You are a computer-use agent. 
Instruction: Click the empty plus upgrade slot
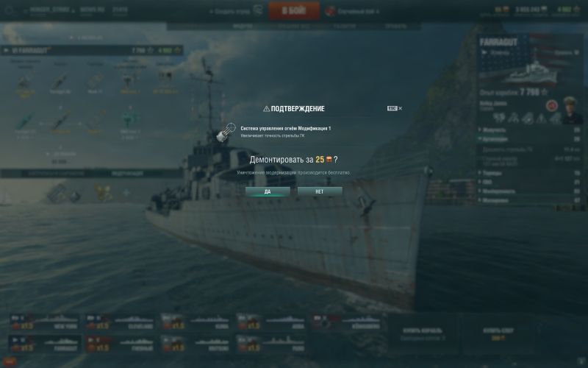126,193
